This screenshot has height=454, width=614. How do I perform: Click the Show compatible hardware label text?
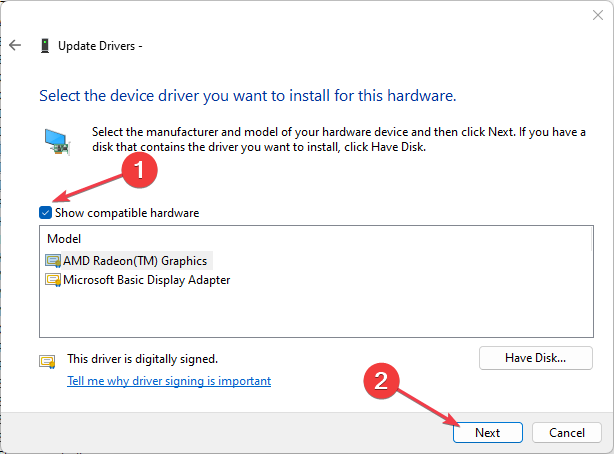(x=127, y=213)
